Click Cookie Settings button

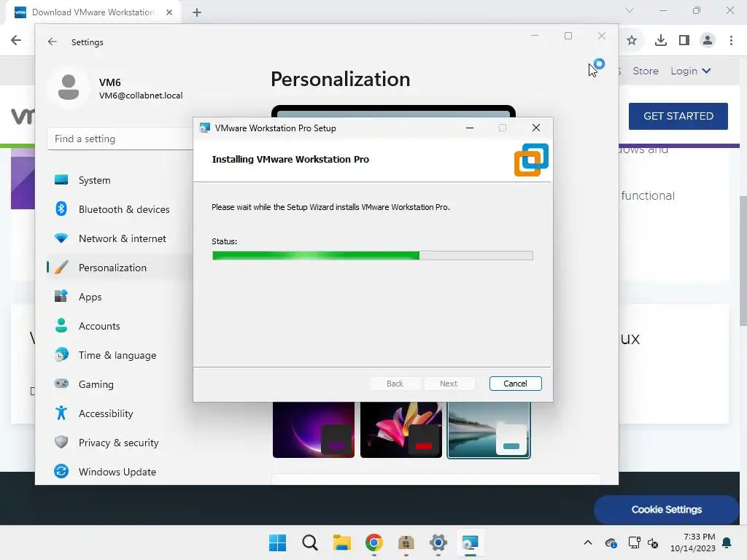coord(667,510)
